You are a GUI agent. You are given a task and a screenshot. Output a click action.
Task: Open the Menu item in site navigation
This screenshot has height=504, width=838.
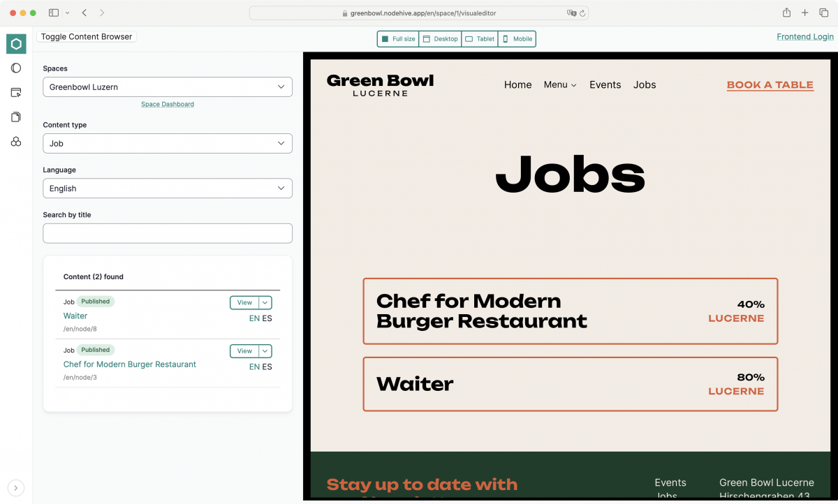560,85
